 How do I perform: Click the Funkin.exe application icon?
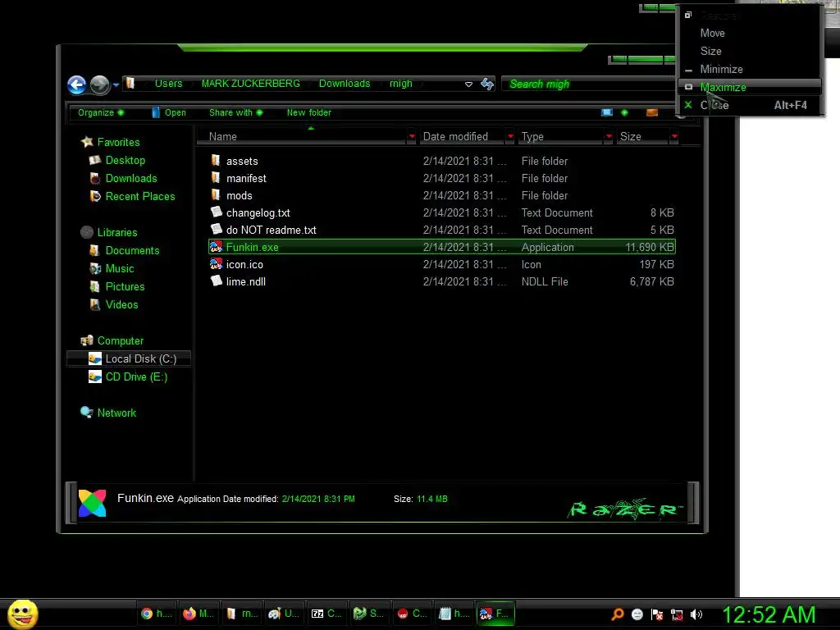[x=216, y=247]
